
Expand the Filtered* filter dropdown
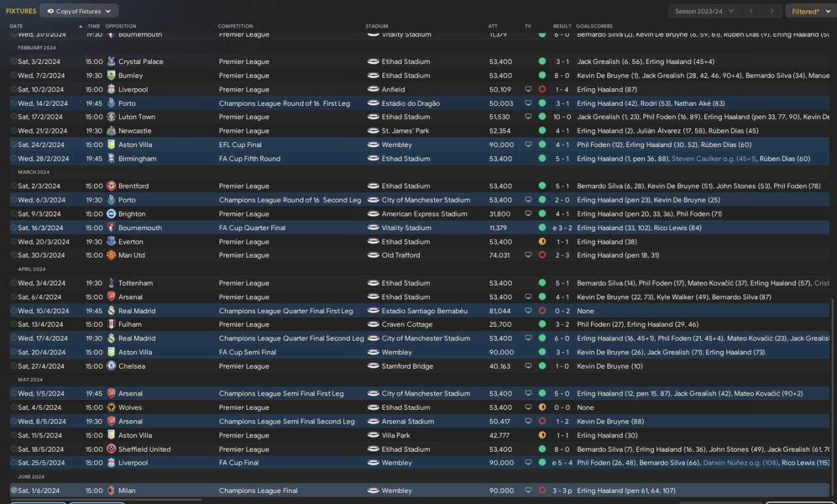click(x=810, y=11)
